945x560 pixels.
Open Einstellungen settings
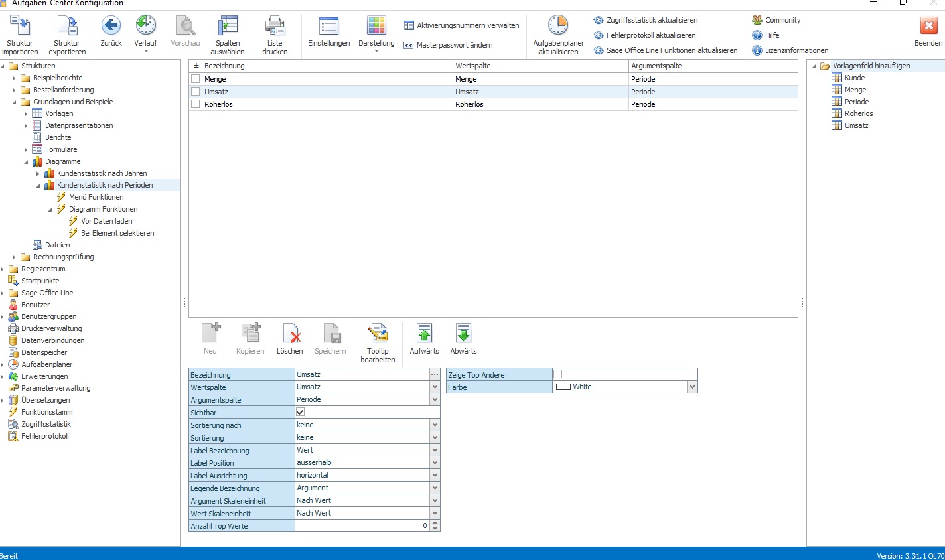point(328,26)
